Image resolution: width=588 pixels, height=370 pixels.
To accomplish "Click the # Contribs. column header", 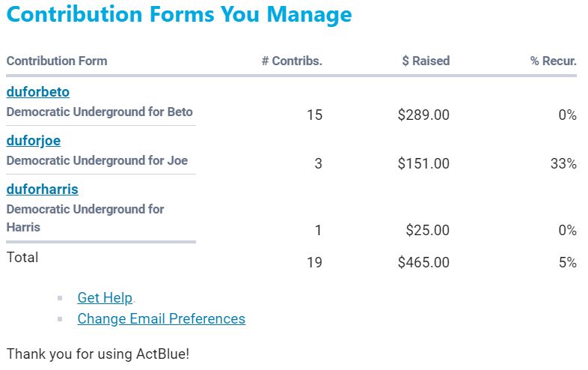I will [292, 61].
